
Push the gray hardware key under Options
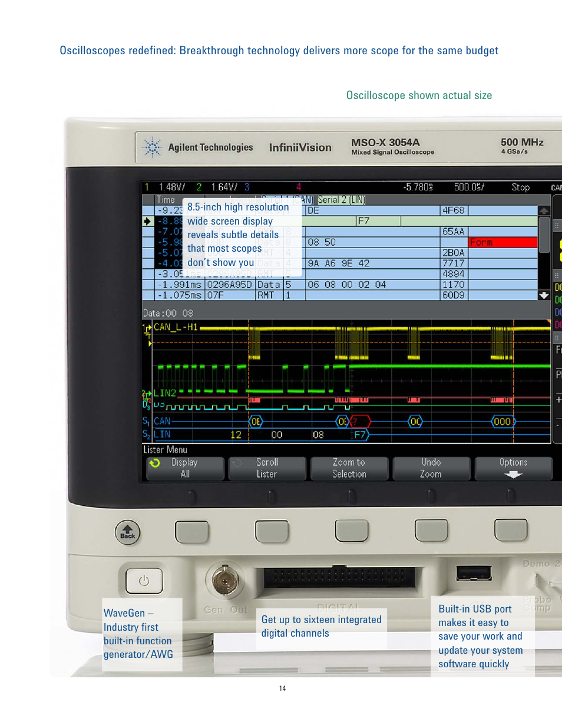pyautogui.click(x=511, y=530)
